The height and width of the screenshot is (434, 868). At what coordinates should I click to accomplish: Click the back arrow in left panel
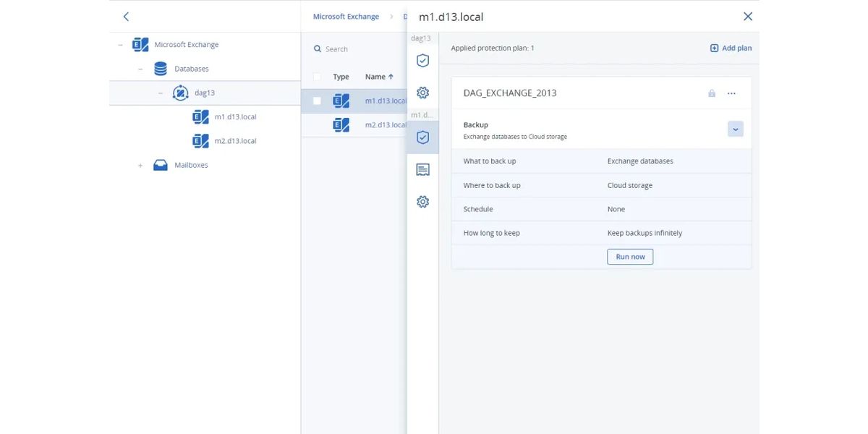[x=126, y=17]
